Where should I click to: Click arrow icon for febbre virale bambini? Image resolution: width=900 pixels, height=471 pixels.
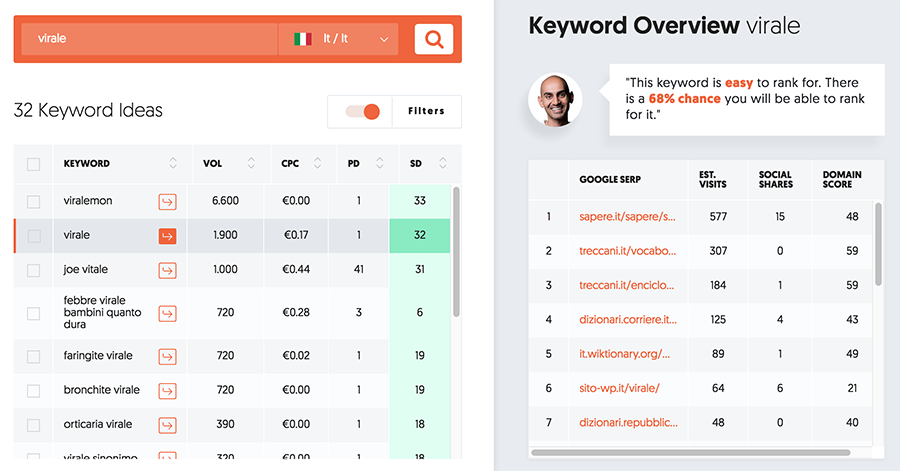coord(167,313)
